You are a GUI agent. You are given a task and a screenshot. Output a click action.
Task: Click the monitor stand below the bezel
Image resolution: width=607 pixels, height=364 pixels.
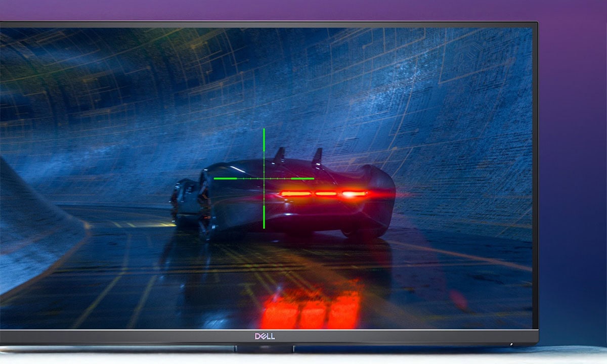[264, 349]
